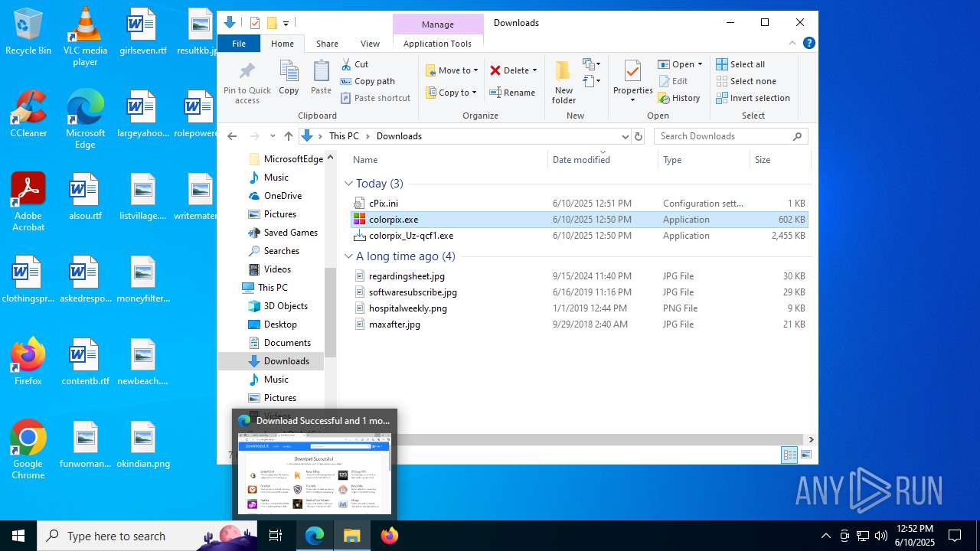Open the File menu tab
The image size is (980, 551).
tap(239, 44)
